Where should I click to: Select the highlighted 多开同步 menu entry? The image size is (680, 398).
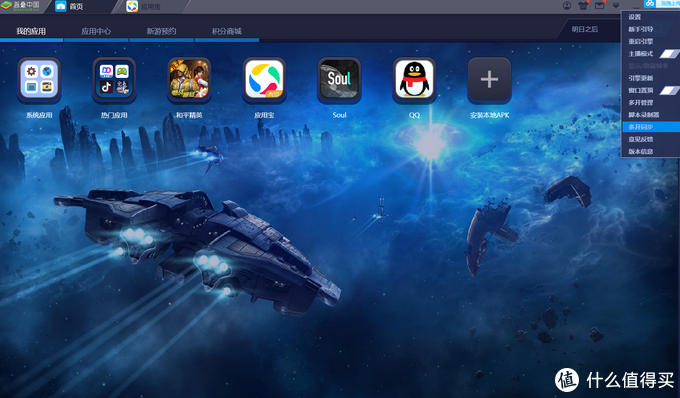click(651, 127)
